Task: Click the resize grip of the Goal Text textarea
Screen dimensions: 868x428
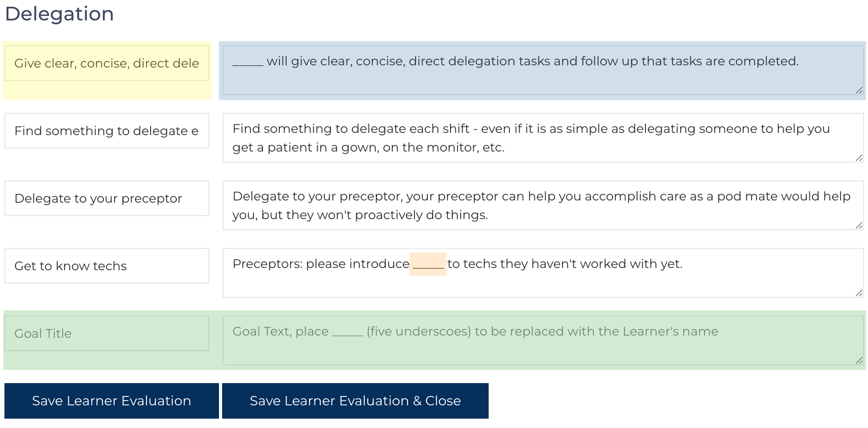Action: [x=859, y=360]
